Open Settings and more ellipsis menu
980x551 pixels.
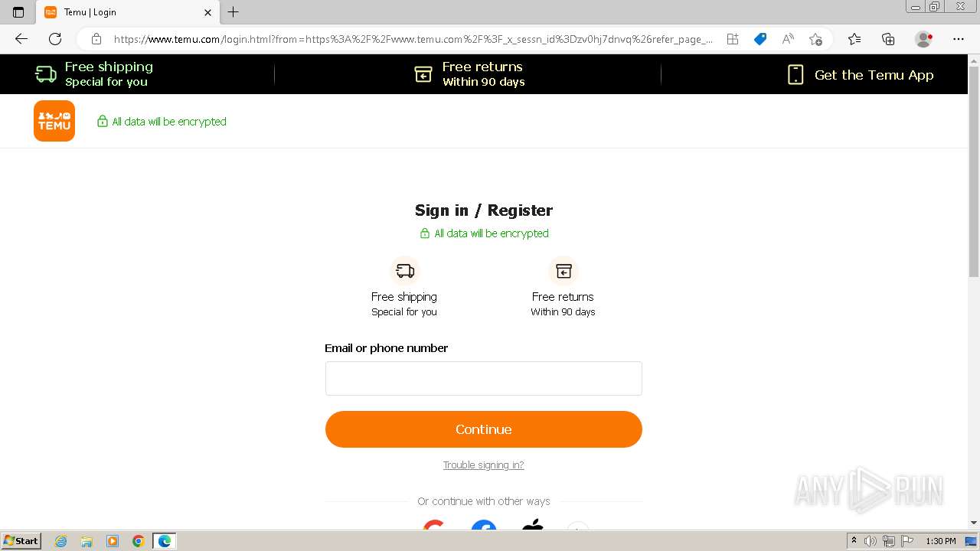point(959,39)
